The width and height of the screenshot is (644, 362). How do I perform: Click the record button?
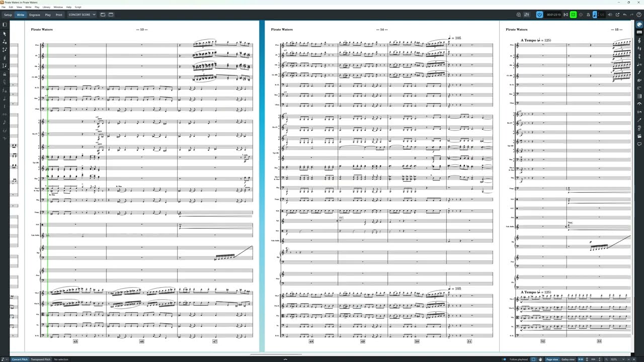(581, 15)
